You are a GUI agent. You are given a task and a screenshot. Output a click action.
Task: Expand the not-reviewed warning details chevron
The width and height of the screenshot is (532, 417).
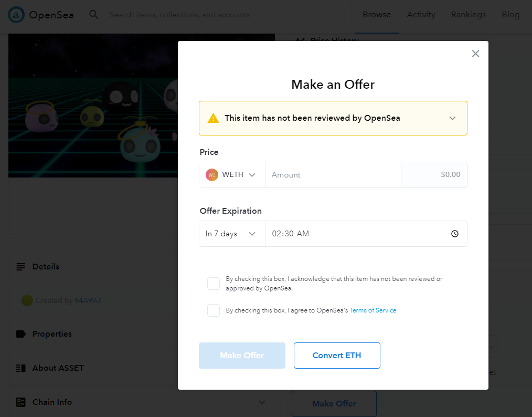452,118
